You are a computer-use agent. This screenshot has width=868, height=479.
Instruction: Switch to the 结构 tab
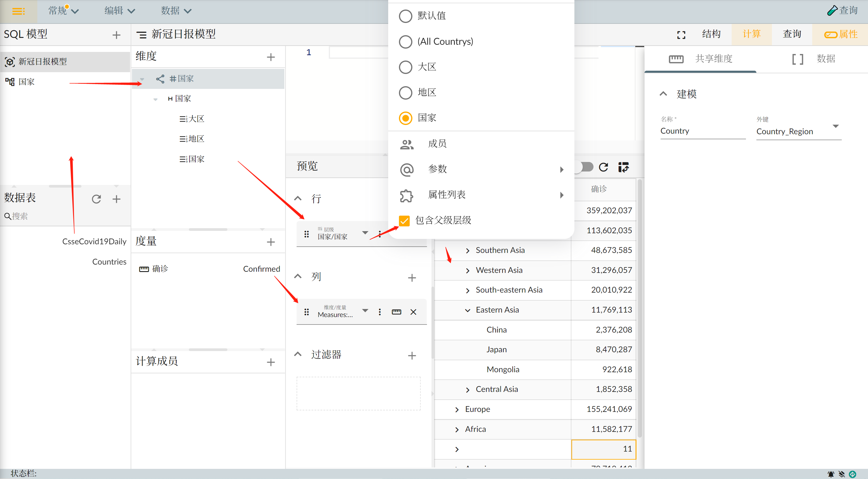click(711, 34)
